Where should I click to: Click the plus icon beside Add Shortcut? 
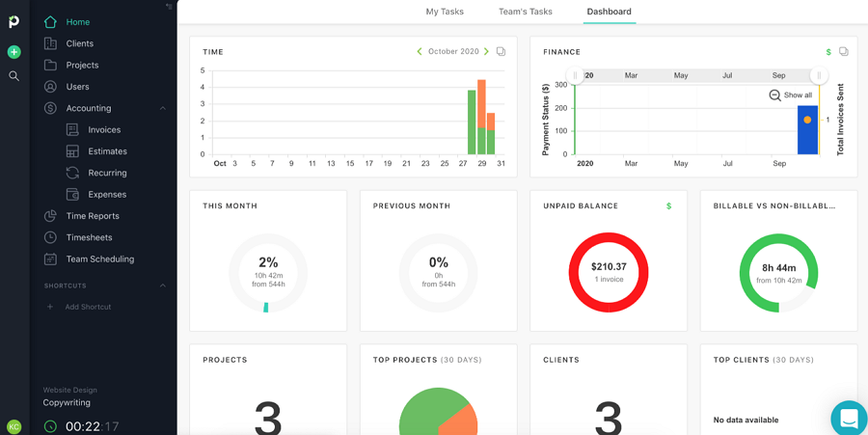click(50, 307)
